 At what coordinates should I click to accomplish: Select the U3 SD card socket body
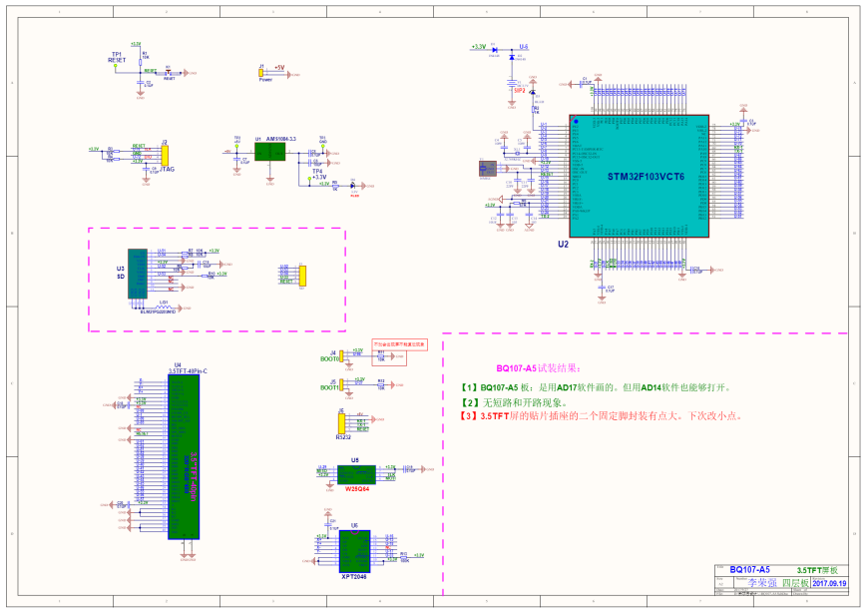tap(138, 274)
